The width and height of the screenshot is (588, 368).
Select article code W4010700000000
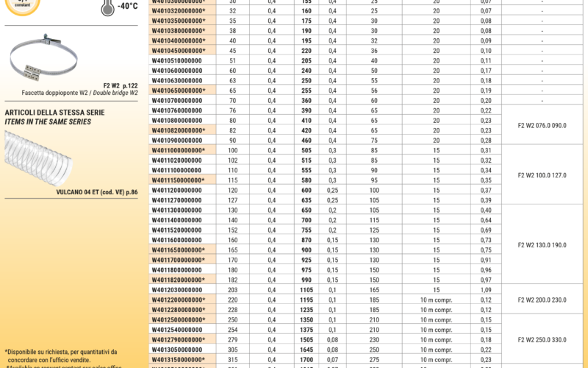coord(176,100)
